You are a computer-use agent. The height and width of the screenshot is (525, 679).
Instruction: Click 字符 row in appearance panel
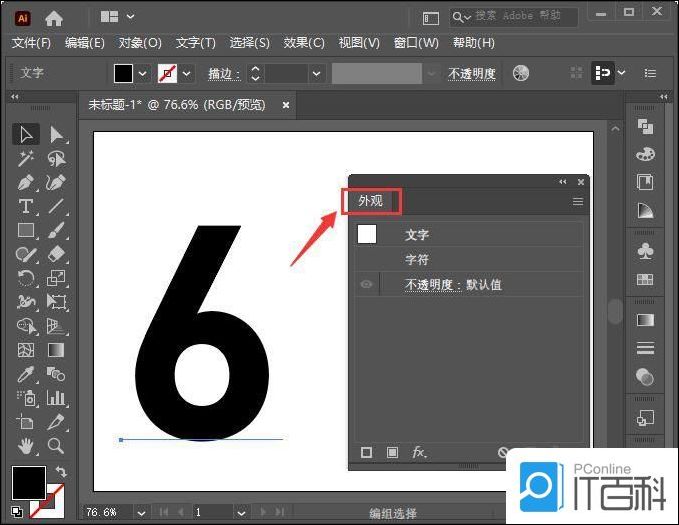(x=417, y=259)
